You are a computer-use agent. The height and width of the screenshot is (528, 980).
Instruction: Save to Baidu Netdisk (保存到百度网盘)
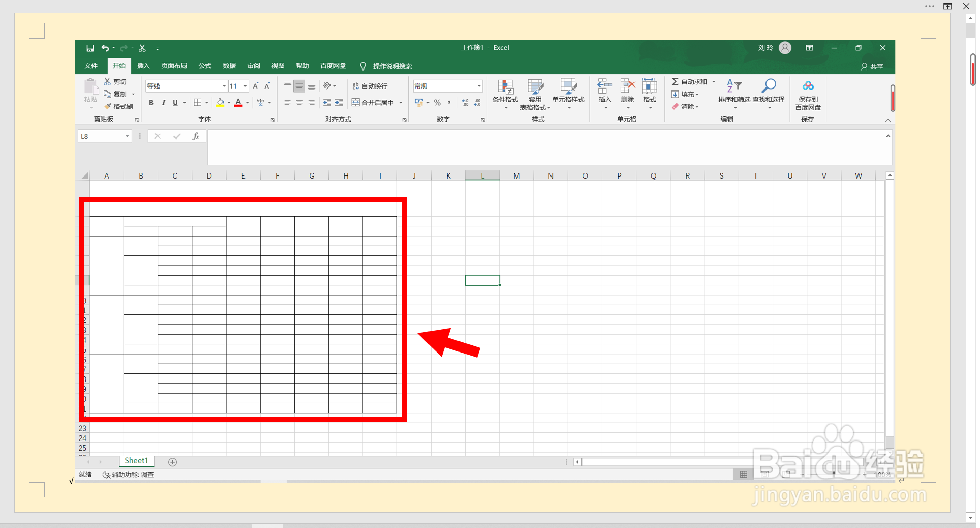(x=808, y=95)
